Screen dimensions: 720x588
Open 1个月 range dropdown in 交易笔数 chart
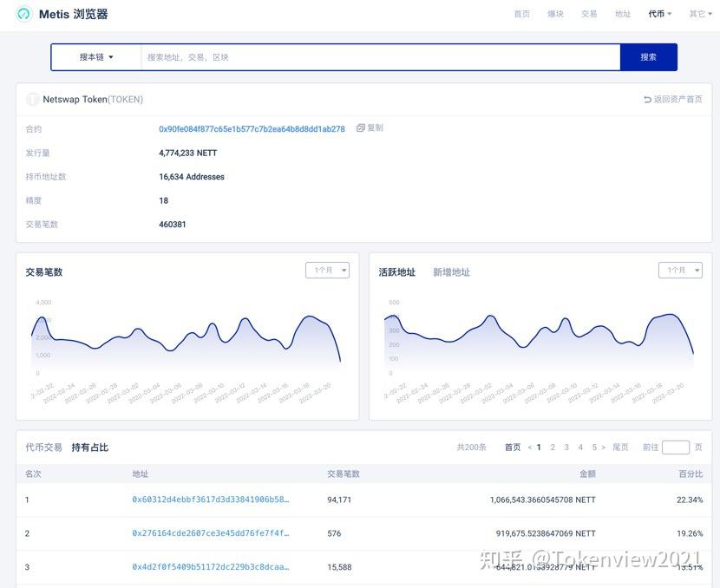click(327, 271)
